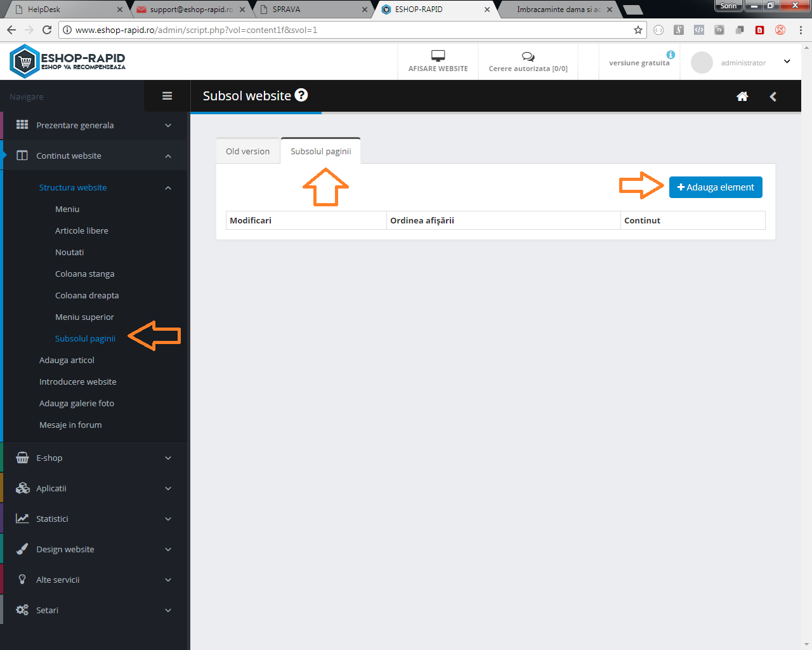812x650 pixels.
Task: Open Chrome three-dot menu
Action: click(x=801, y=30)
